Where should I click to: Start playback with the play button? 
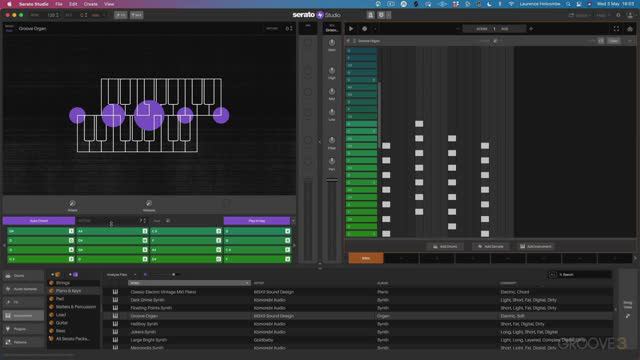(351, 29)
